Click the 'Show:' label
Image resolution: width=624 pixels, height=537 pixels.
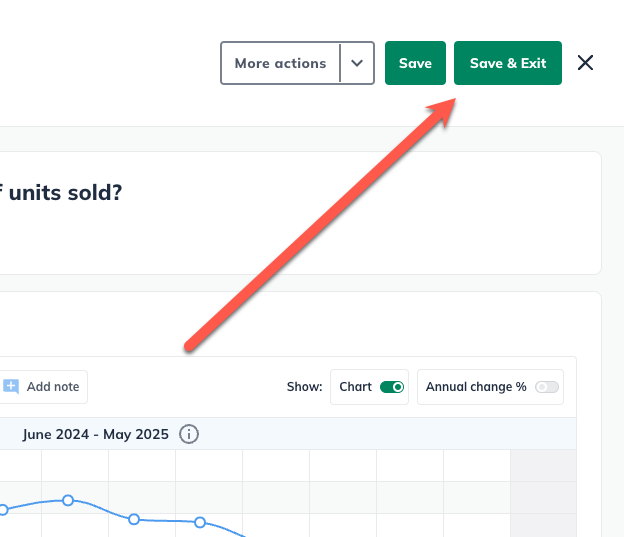click(x=304, y=387)
